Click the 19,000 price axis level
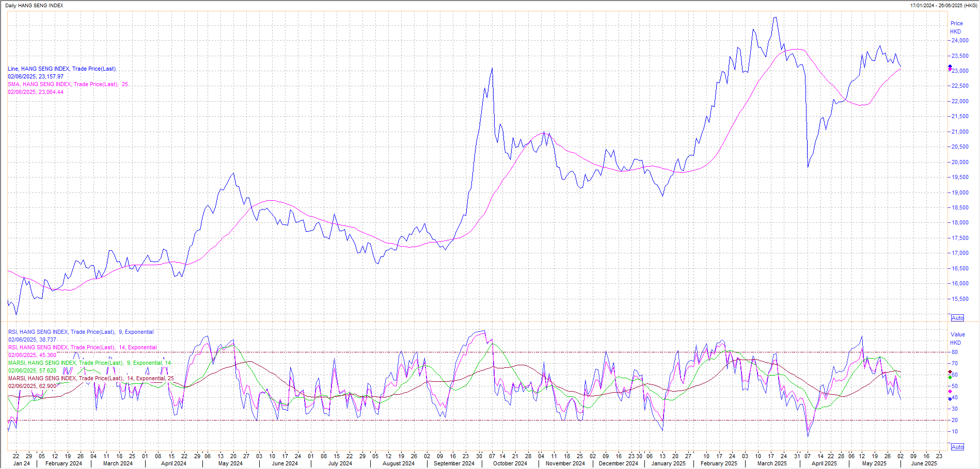The image size is (980, 469). click(960, 192)
